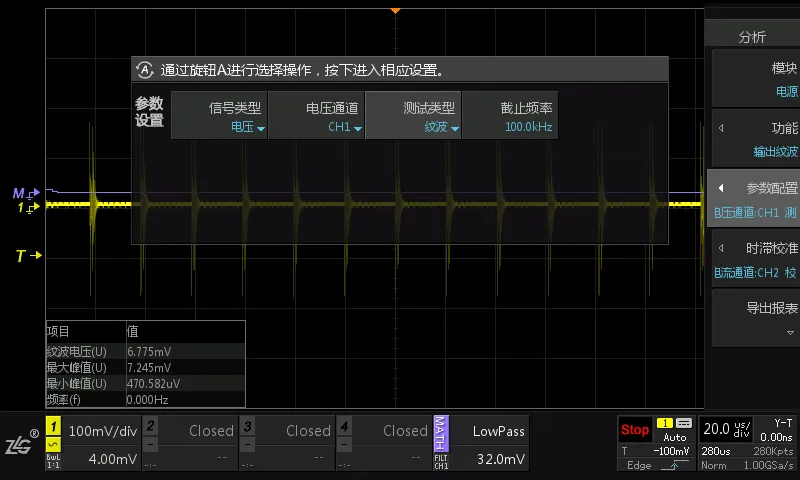The width and height of the screenshot is (800, 480).
Task: Click the knob A icon in hint bar
Action: tap(145, 70)
